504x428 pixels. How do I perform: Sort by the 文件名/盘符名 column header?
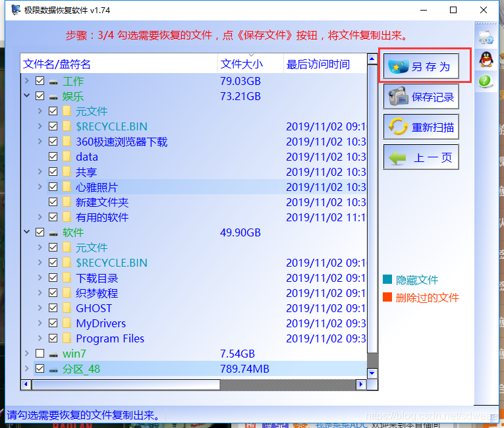119,64
